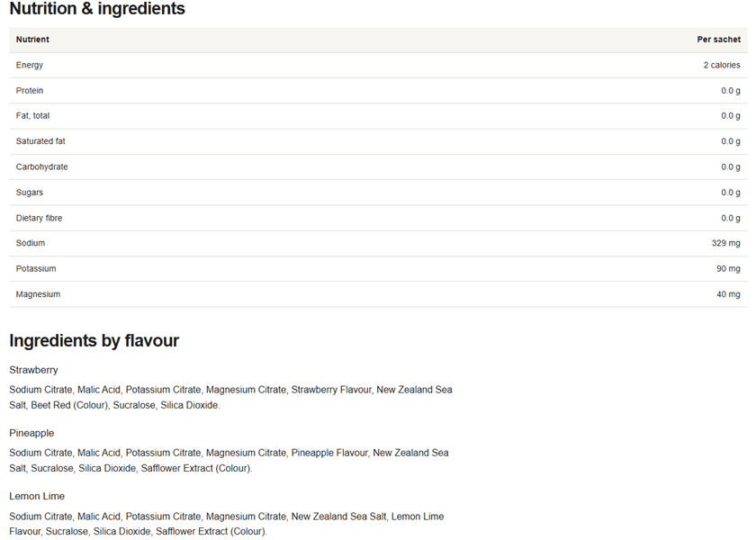The height and width of the screenshot is (540, 756).
Task: Click the "Ingredients by flavour" heading
Action: click(94, 341)
